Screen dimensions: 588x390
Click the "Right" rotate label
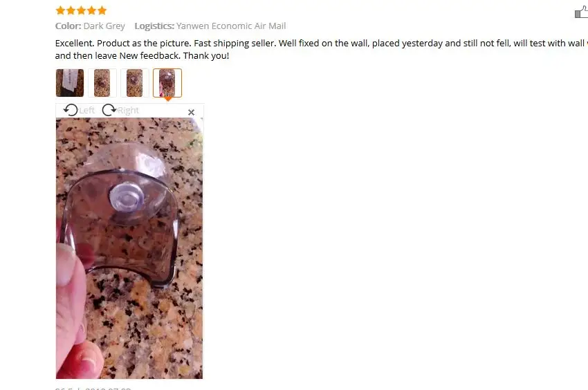pyautogui.click(x=128, y=110)
